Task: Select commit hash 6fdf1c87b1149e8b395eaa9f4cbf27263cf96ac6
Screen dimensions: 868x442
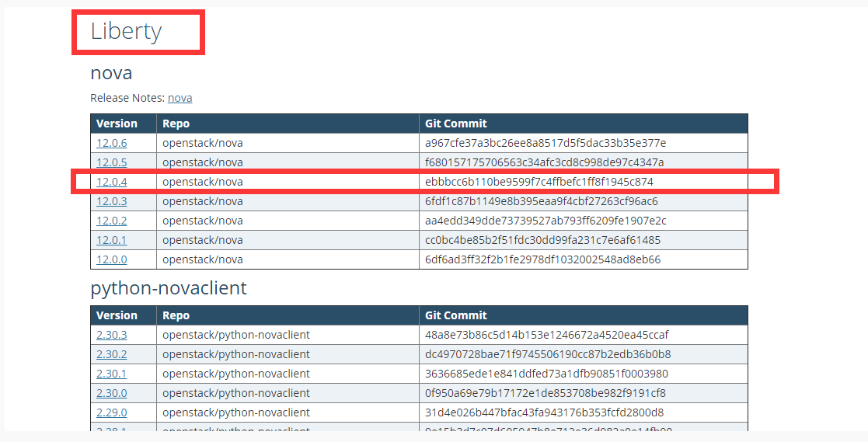Action: (542, 201)
